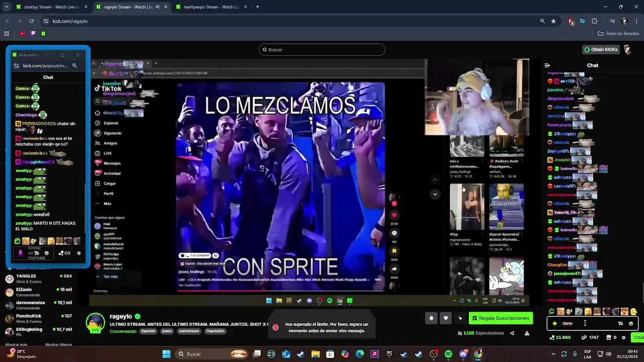Viewport: 644px width, 362px height.
Task: Open popout chat settings gear
Action: point(78,253)
